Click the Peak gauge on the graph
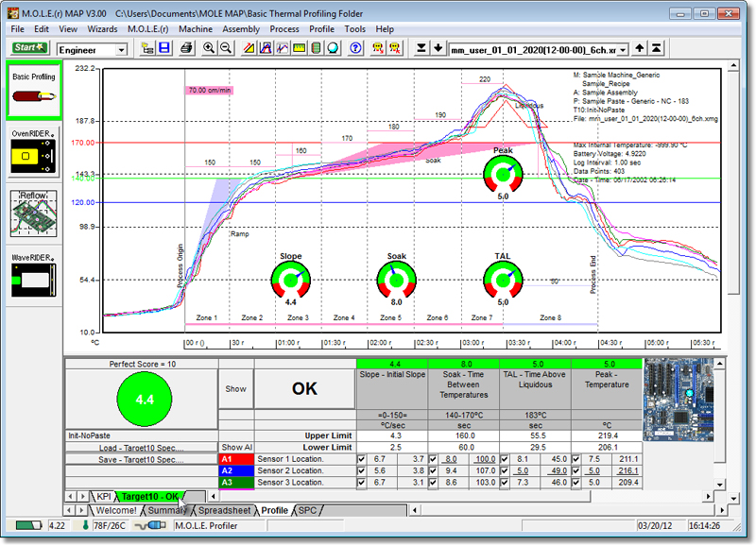 click(x=503, y=174)
